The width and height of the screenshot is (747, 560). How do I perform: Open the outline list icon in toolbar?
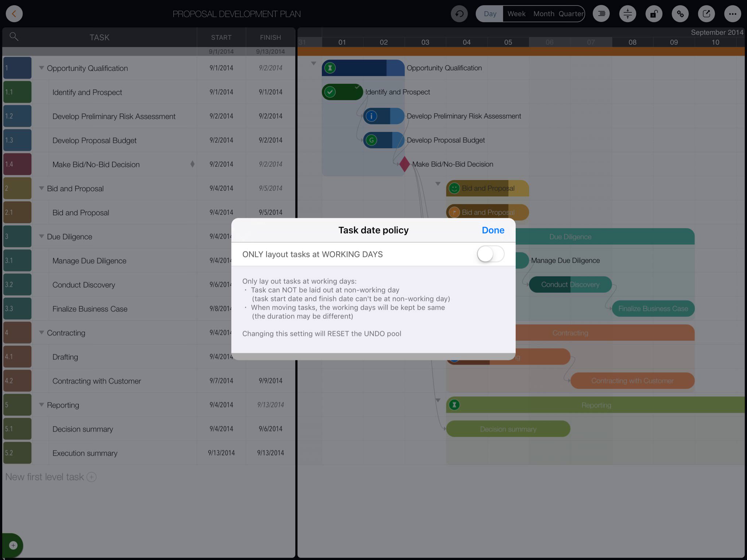[x=601, y=14]
